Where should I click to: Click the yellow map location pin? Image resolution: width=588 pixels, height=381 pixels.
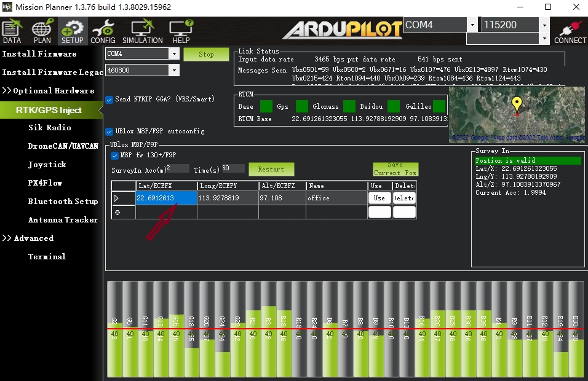click(x=517, y=105)
